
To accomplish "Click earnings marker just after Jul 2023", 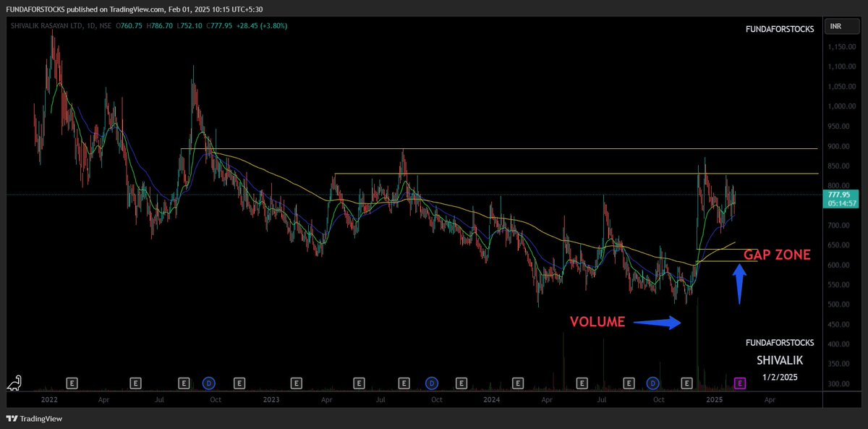I will click(404, 382).
